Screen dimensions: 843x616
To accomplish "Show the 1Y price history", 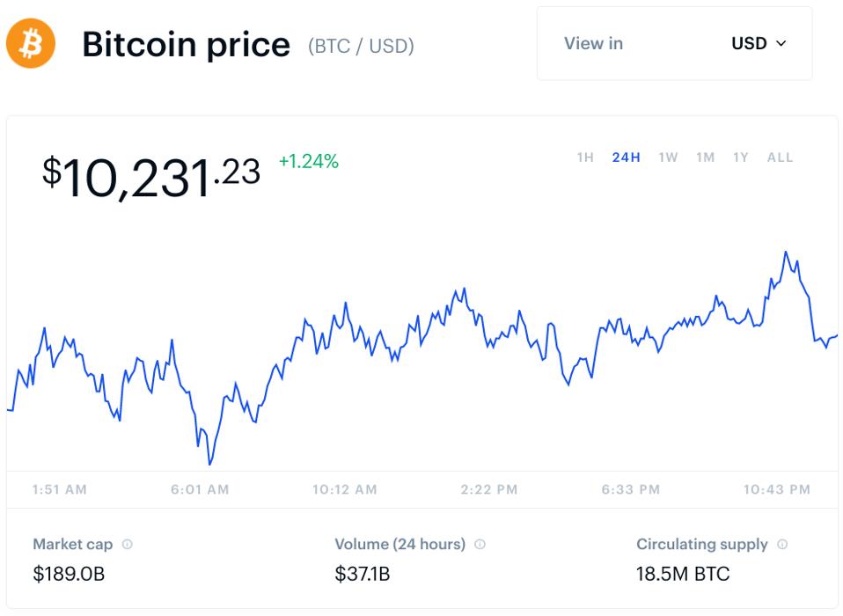I will (741, 158).
